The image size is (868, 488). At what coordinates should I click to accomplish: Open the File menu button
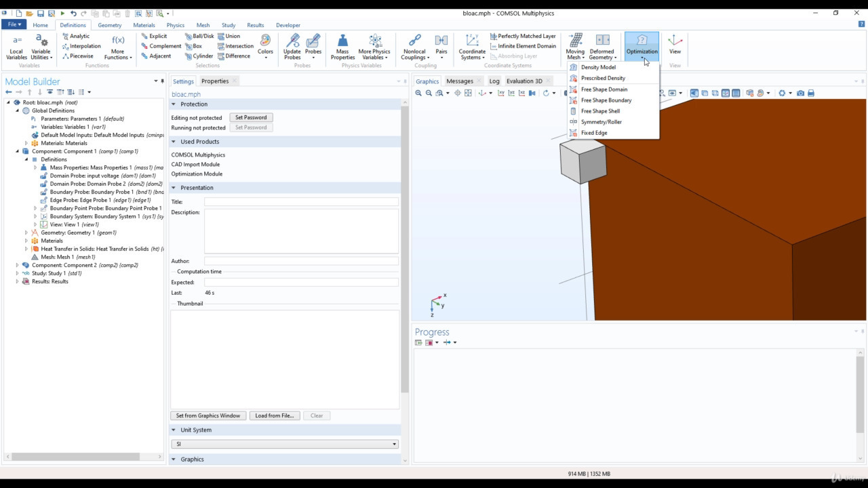click(x=14, y=24)
